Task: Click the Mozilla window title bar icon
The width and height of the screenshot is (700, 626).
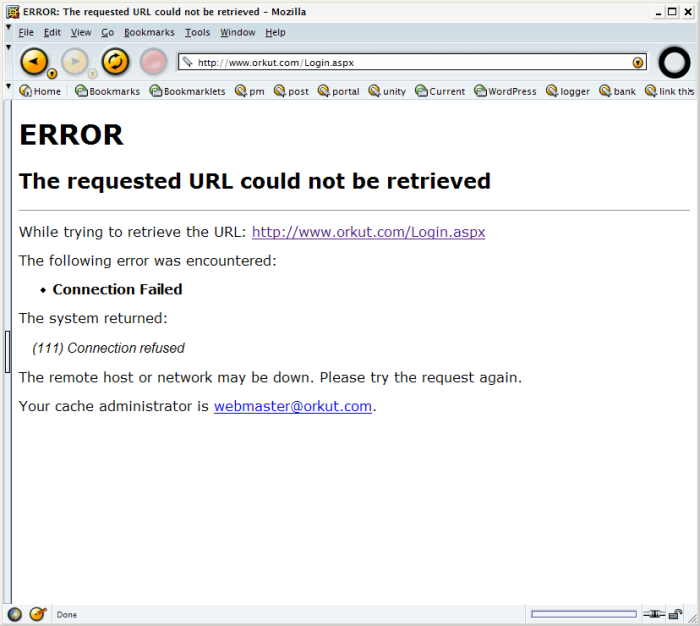Action: coord(13,12)
